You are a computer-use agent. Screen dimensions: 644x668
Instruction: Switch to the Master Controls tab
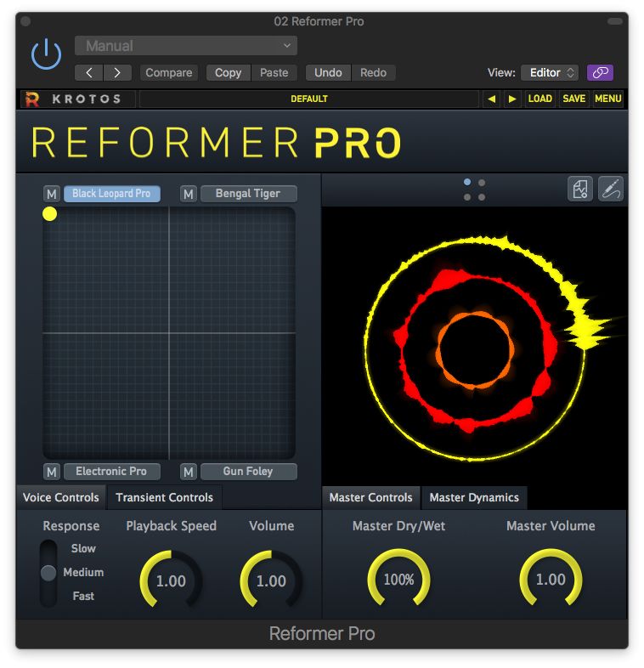tap(371, 497)
